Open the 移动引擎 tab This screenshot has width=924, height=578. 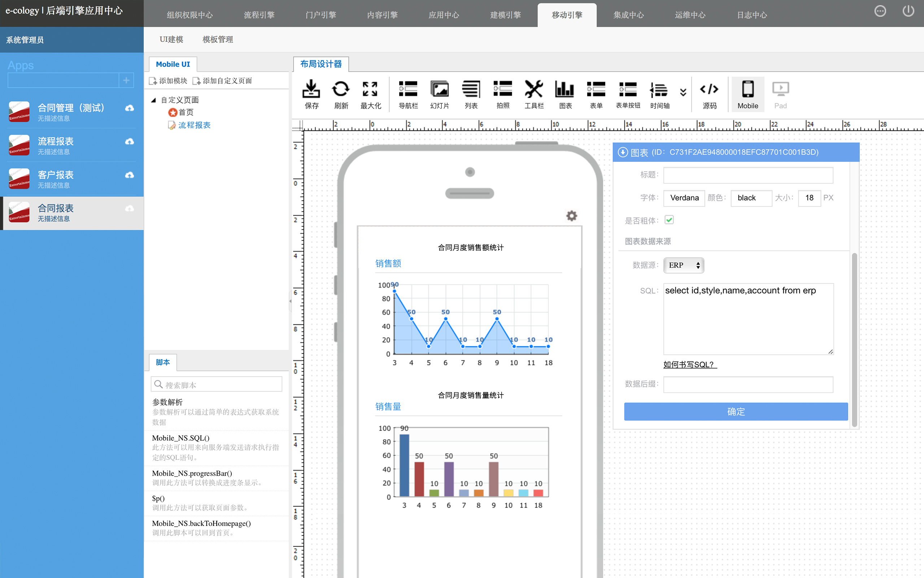coord(567,15)
